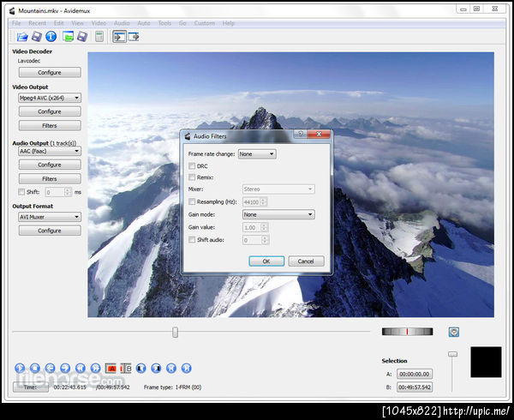Set selection marker B icon
The height and width of the screenshot is (420, 514).
[126, 368]
